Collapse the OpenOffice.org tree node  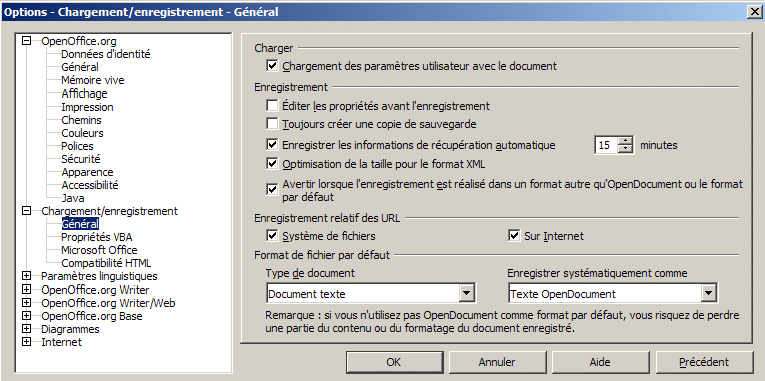[x=26, y=41]
